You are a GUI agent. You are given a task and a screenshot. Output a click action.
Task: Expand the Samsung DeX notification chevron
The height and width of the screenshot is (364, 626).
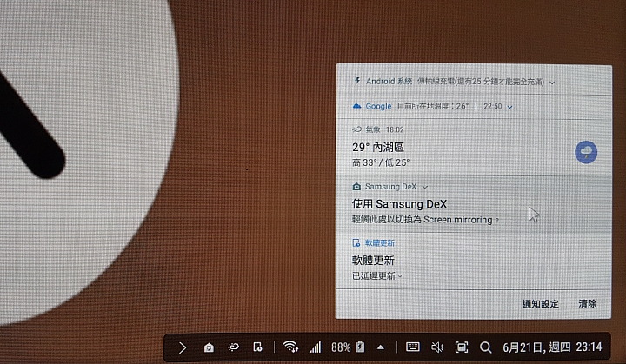point(425,187)
